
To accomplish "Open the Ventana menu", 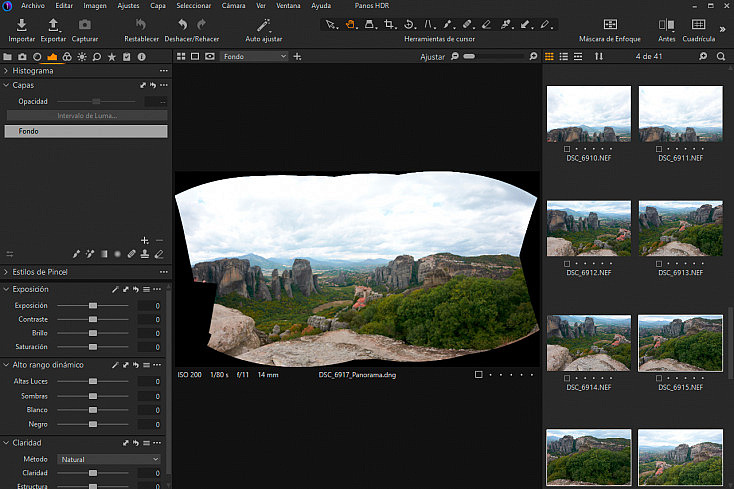I will 288,6.
